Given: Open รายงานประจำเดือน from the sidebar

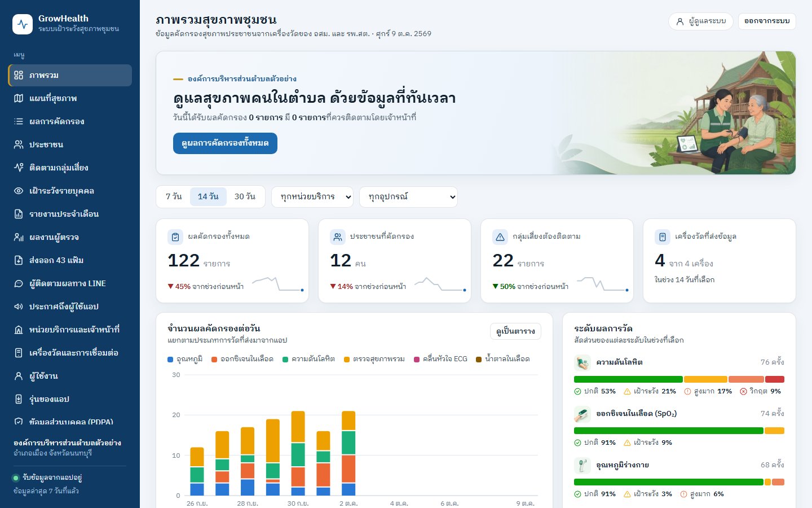Looking at the screenshot, I should 70,214.
